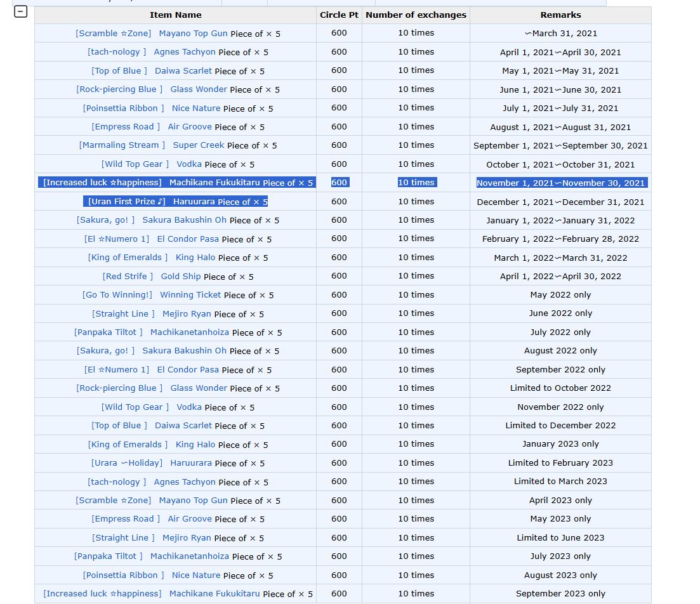This screenshot has width=700, height=604.
Task: Open the Super Creek character link
Action: coord(198,145)
